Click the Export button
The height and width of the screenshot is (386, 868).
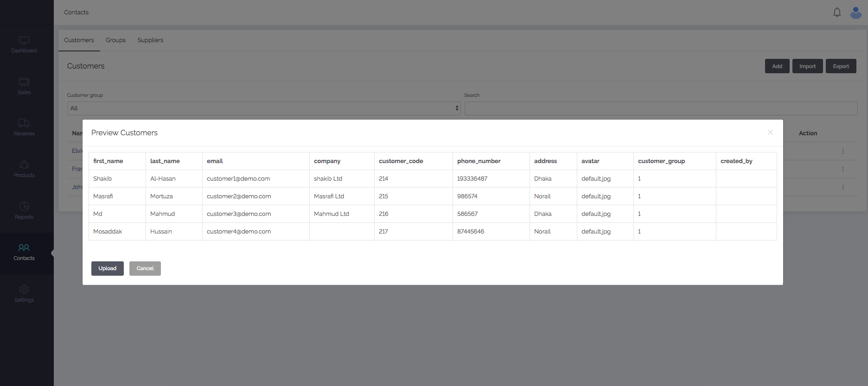[841, 66]
